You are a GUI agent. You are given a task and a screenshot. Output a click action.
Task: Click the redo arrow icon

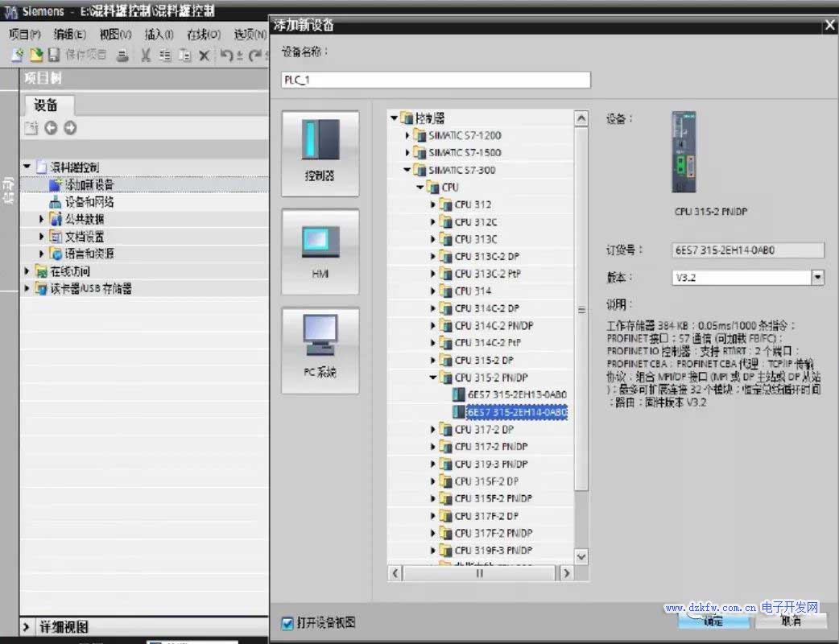[254, 55]
